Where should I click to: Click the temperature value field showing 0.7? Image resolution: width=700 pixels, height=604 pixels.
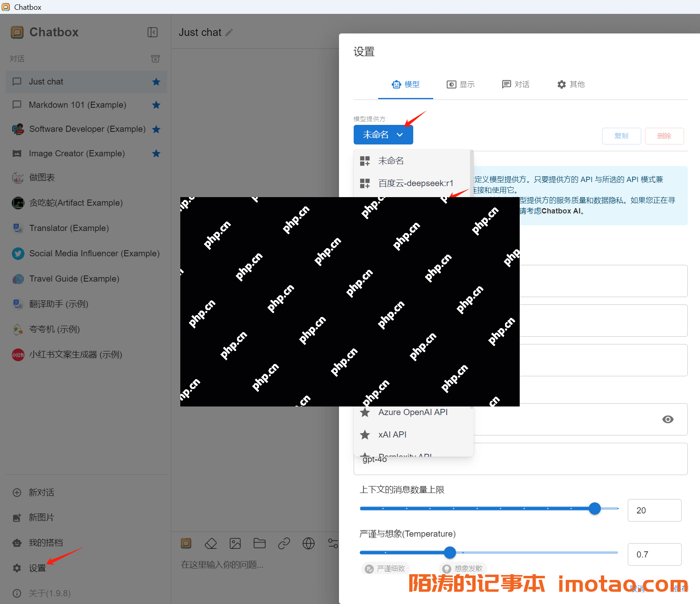[654, 554]
